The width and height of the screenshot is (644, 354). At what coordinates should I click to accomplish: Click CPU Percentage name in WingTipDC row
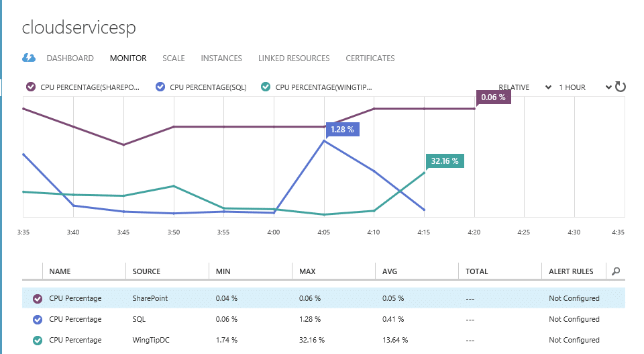(75, 341)
